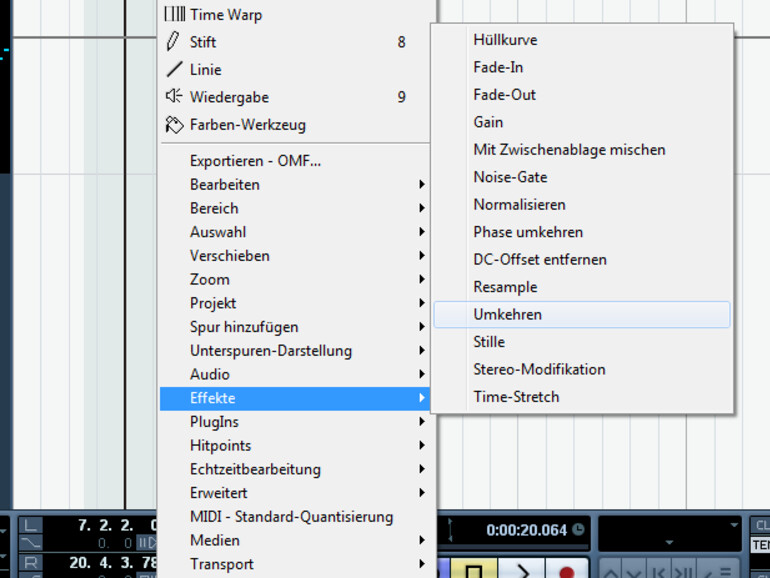
Task: Open the Hitpoints submenu
Action: 295,445
